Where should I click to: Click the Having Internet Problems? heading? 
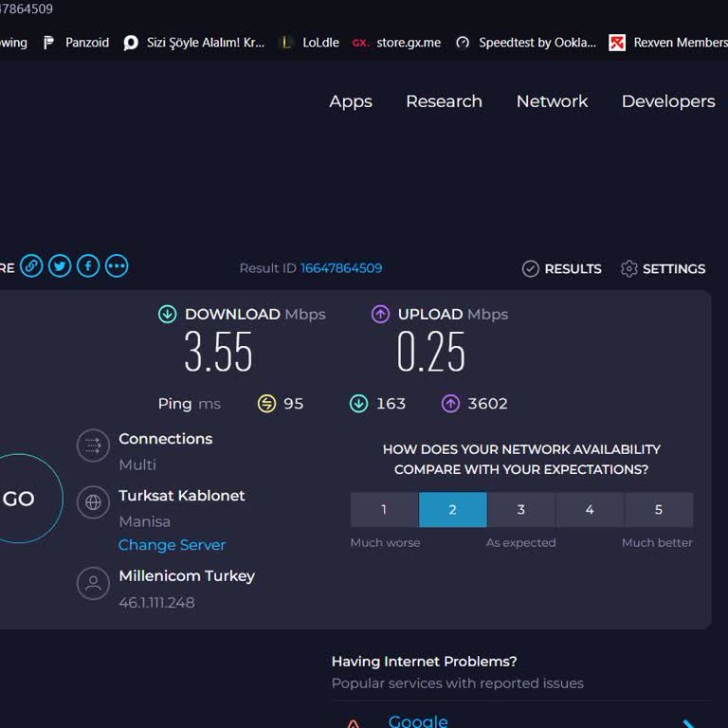click(424, 661)
